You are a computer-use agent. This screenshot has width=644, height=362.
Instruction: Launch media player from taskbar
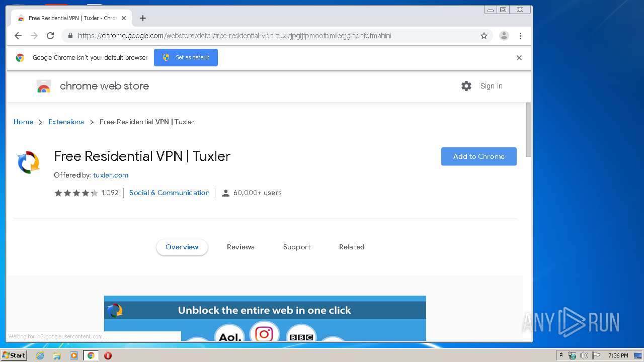click(x=74, y=355)
